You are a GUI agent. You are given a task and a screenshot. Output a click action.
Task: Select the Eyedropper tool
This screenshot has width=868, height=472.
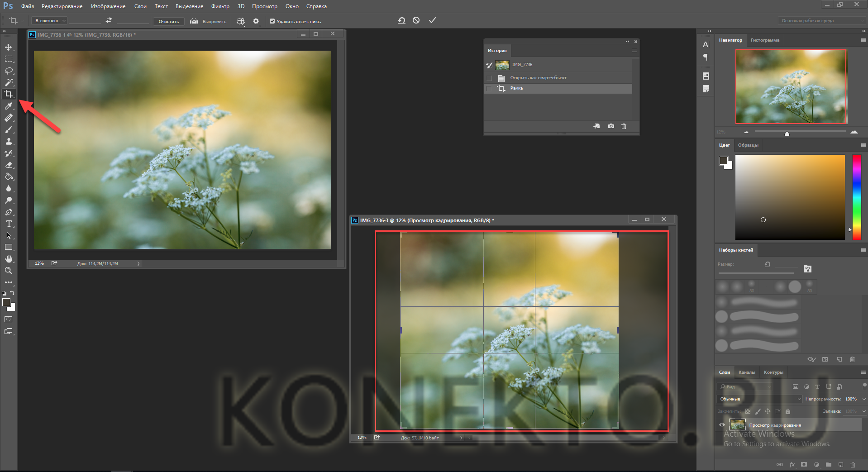9,106
